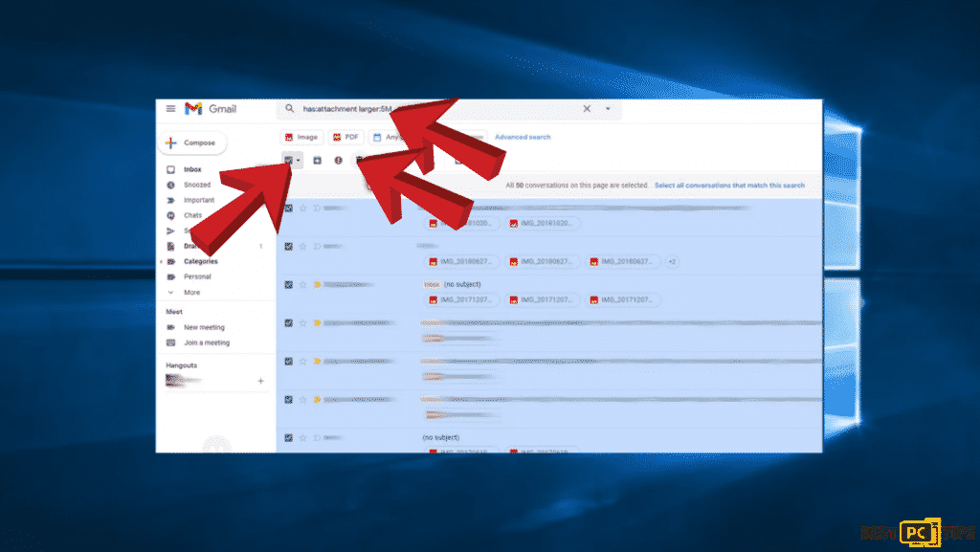This screenshot has width=980, height=552.
Task: Open the fully visible IMG_20181020 attachment chip
Action: pos(543,224)
